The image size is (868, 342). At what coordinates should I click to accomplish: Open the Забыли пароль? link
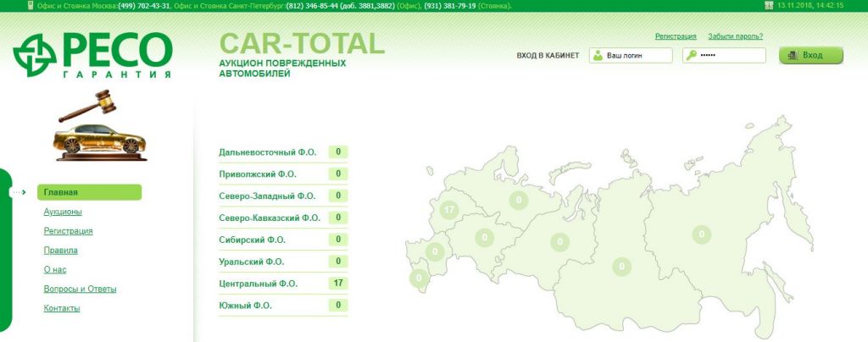click(x=735, y=36)
